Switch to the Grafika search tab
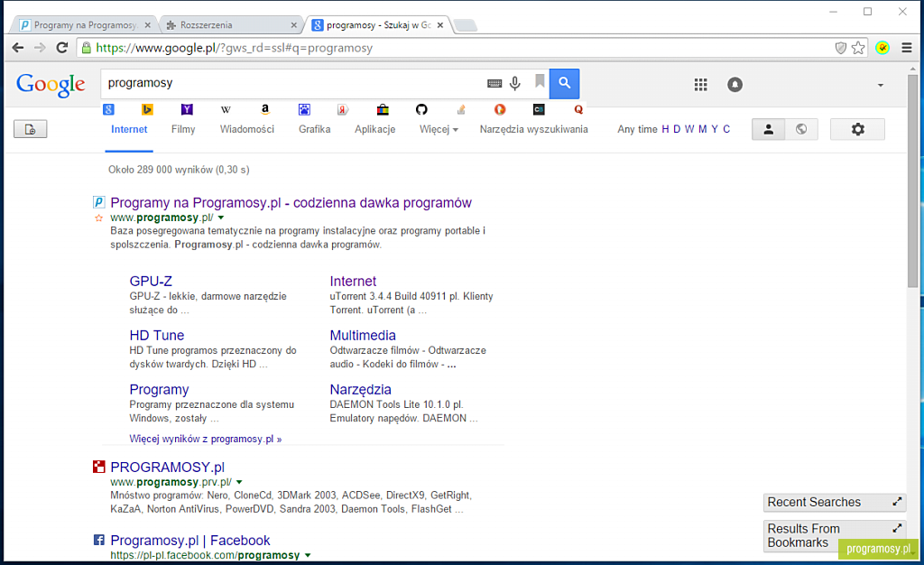This screenshot has width=924, height=565. (x=314, y=129)
